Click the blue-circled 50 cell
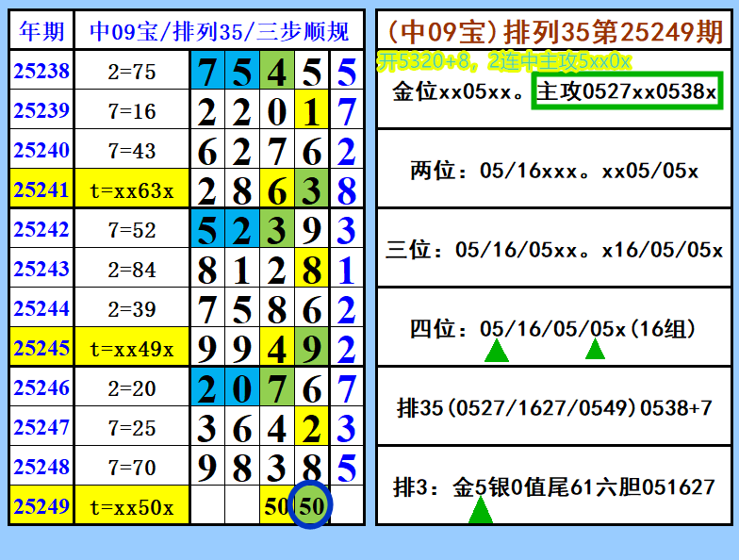The height and width of the screenshot is (560, 739). tap(311, 505)
